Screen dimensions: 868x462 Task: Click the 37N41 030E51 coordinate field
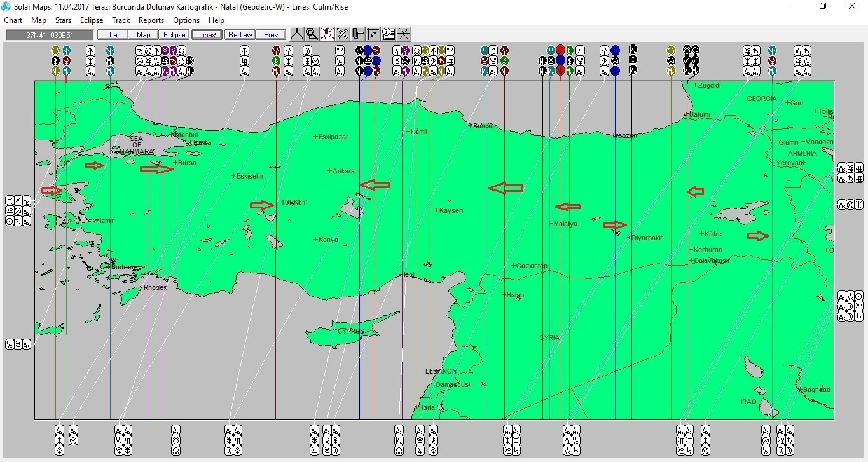pyautogui.click(x=50, y=35)
